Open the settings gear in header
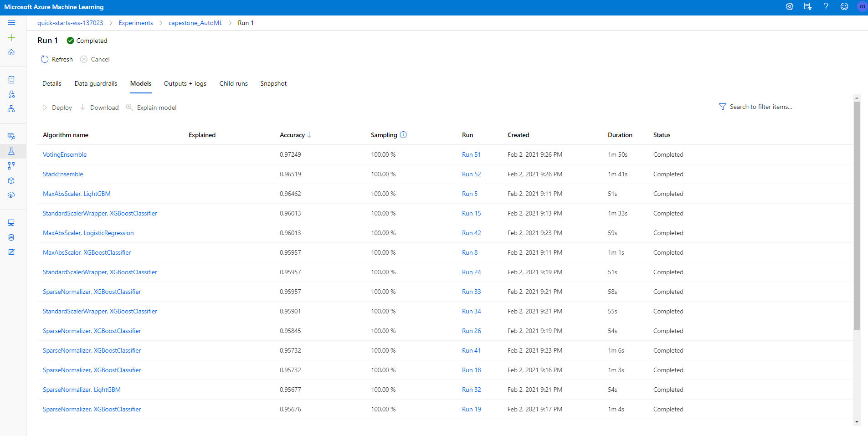This screenshot has width=868, height=436. pyautogui.click(x=790, y=6)
